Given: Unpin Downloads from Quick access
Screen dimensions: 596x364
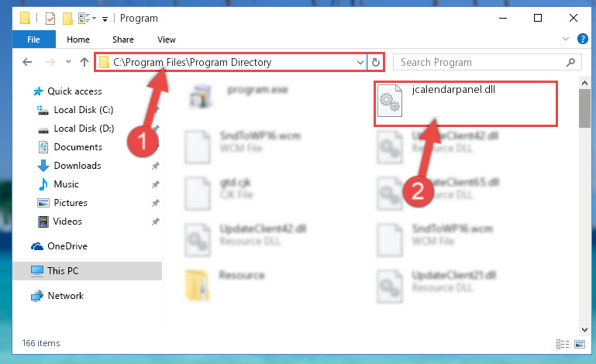Looking at the screenshot, I should pyautogui.click(x=155, y=166).
